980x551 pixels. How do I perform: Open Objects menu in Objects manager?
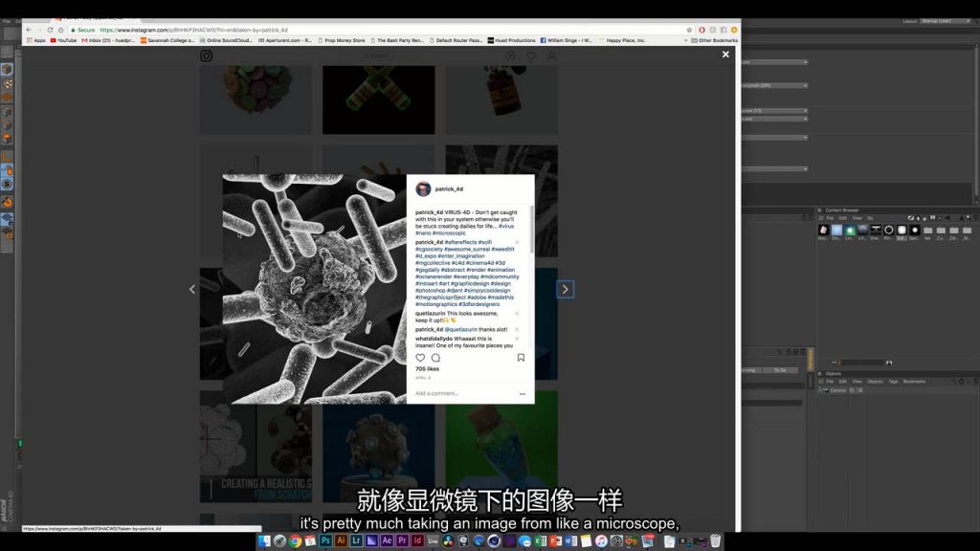[x=875, y=382]
